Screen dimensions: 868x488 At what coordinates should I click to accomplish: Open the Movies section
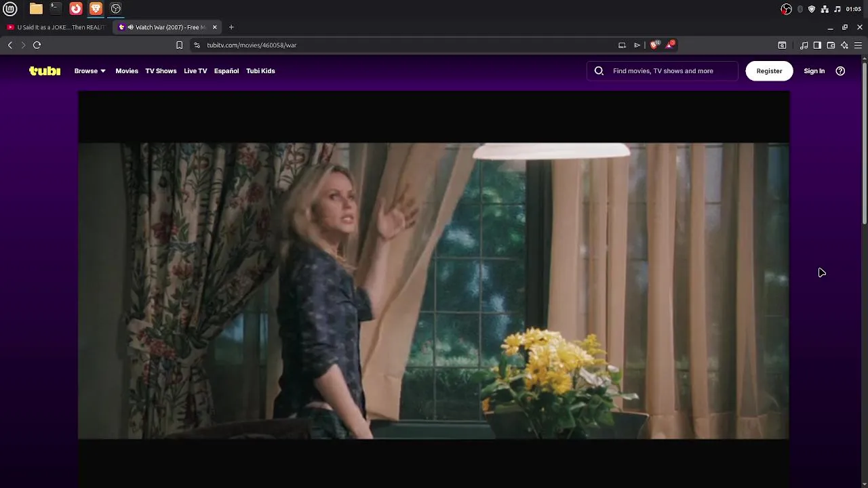coord(127,70)
